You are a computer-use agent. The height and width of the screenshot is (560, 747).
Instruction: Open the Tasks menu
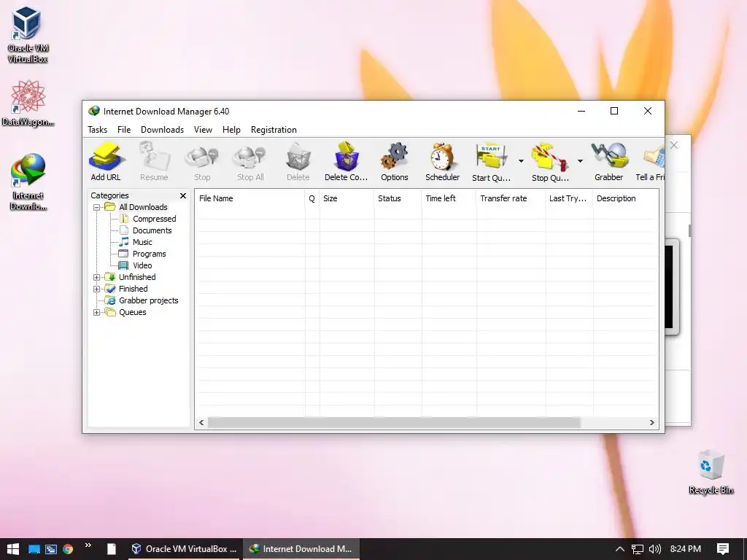pos(97,130)
